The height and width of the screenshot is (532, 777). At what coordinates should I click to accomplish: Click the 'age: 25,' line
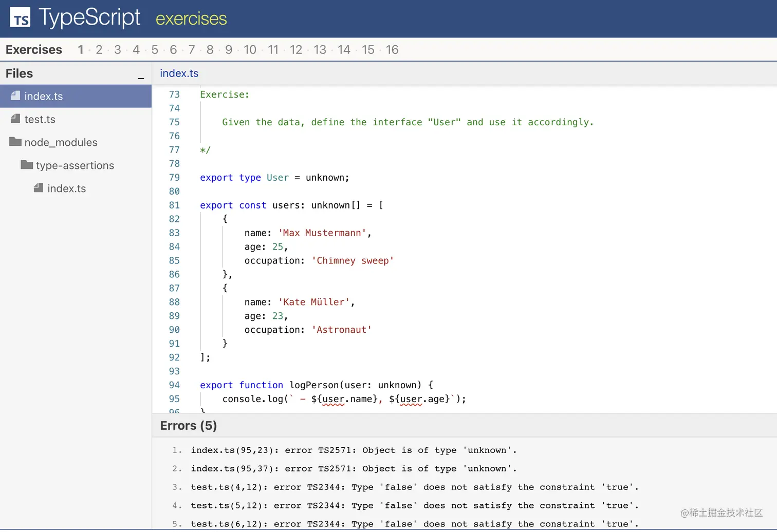click(x=266, y=247)
